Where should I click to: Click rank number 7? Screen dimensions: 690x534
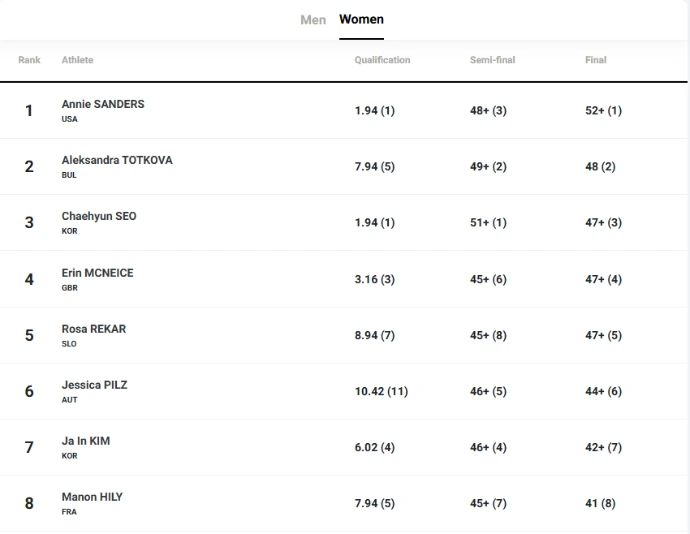(29, 447)
